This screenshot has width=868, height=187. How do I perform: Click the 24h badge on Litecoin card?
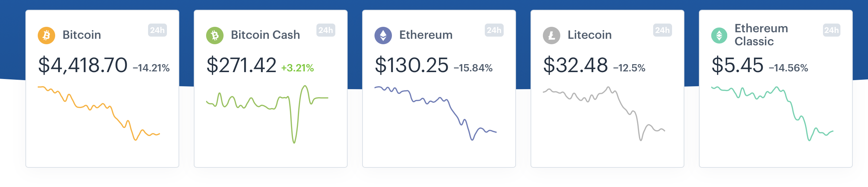pyautogui.click(x=663, y=30)
